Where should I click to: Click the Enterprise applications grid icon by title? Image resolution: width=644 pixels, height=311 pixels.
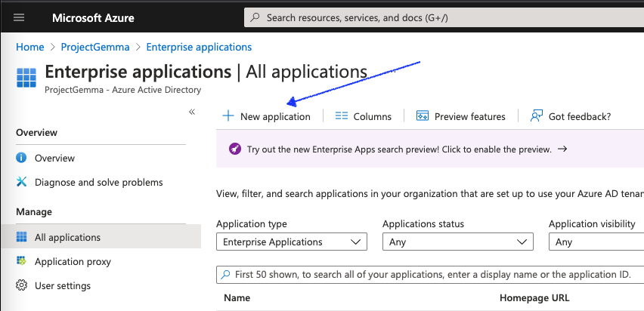26,78
